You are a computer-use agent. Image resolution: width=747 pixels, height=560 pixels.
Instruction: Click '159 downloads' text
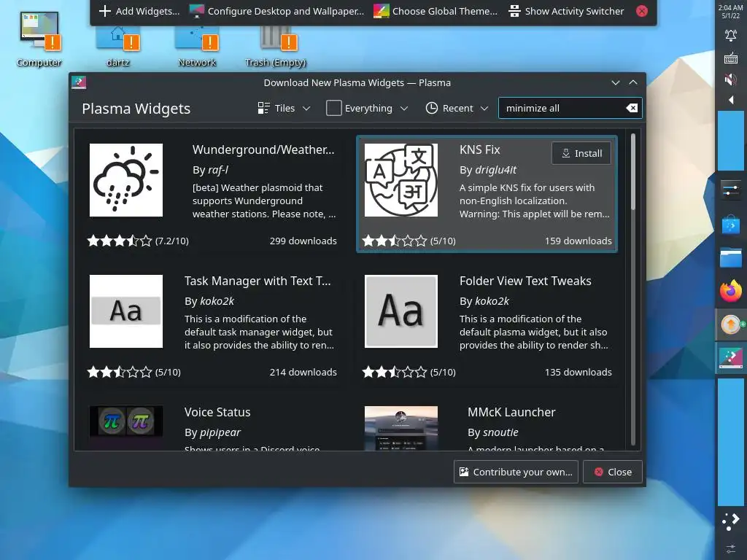(x=578, y=241)
